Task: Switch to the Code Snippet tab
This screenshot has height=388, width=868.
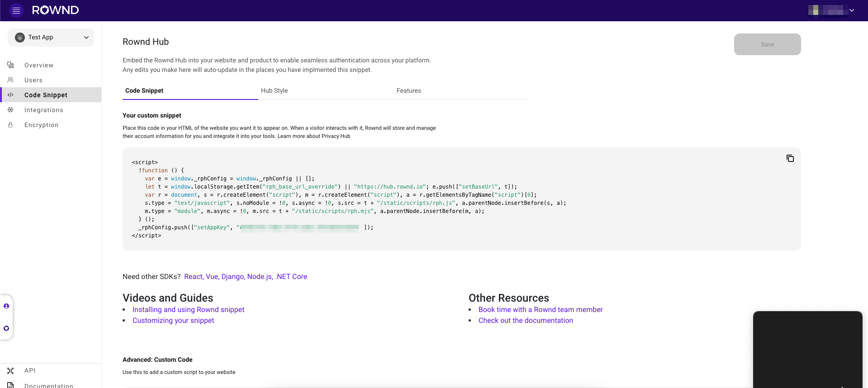Action: pos(190,90)
